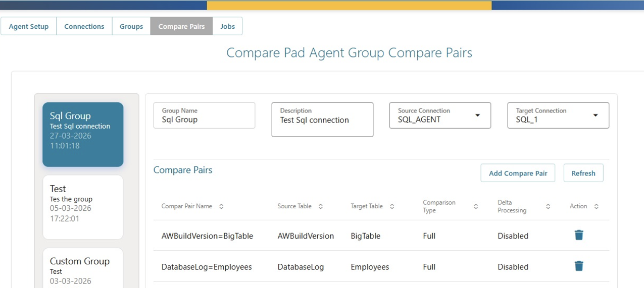Sort by Delta Processing column
The width and height of the screenshot is (644, 288).
[x=548, y=206]
